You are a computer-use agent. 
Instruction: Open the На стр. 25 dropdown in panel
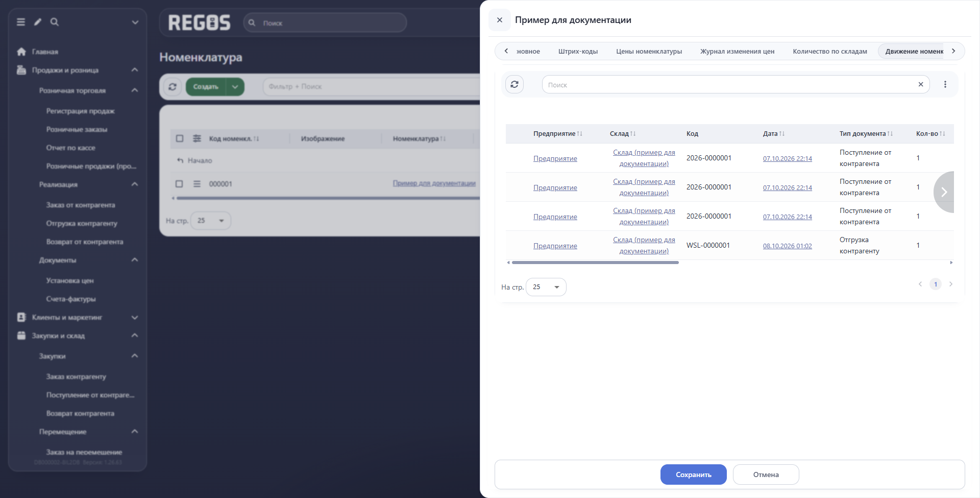pos(546,287)
